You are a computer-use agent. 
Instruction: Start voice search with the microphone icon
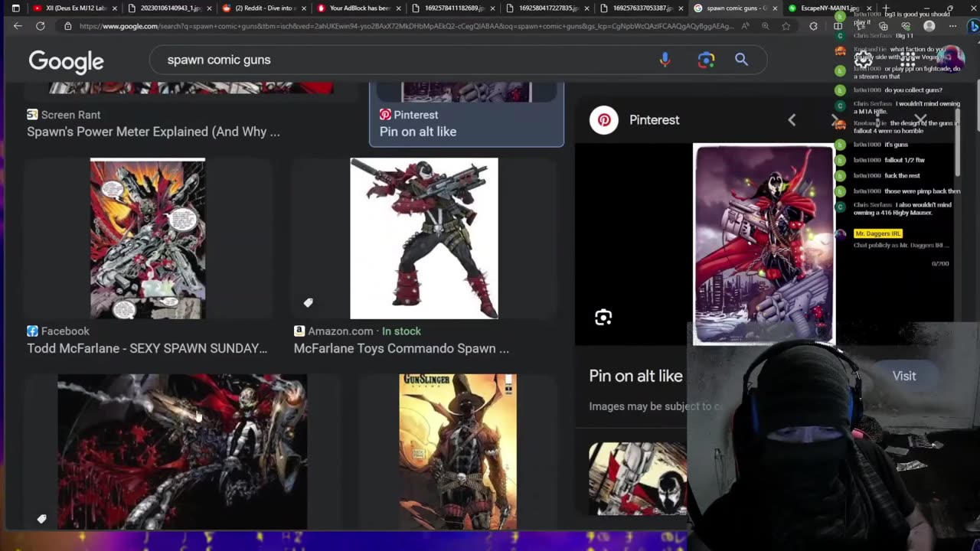tap(665, 60)
